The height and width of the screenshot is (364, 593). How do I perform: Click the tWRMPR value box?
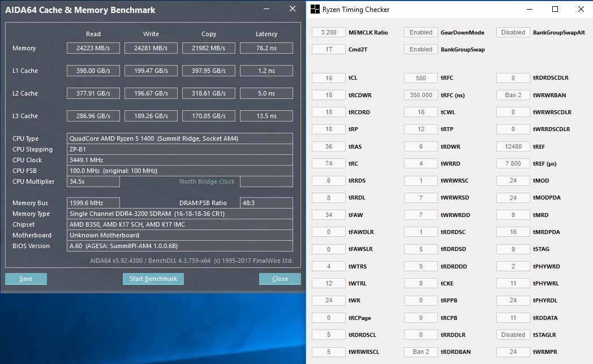click(513, 352)
